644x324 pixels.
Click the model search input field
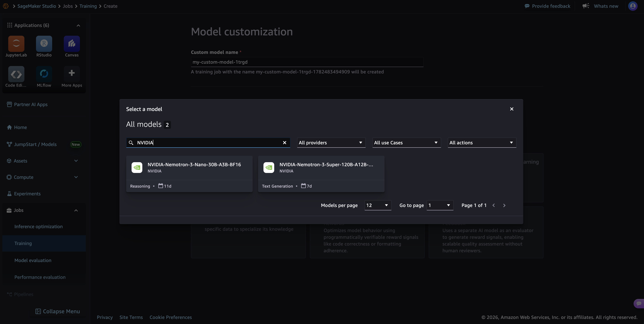click(208, 143)
